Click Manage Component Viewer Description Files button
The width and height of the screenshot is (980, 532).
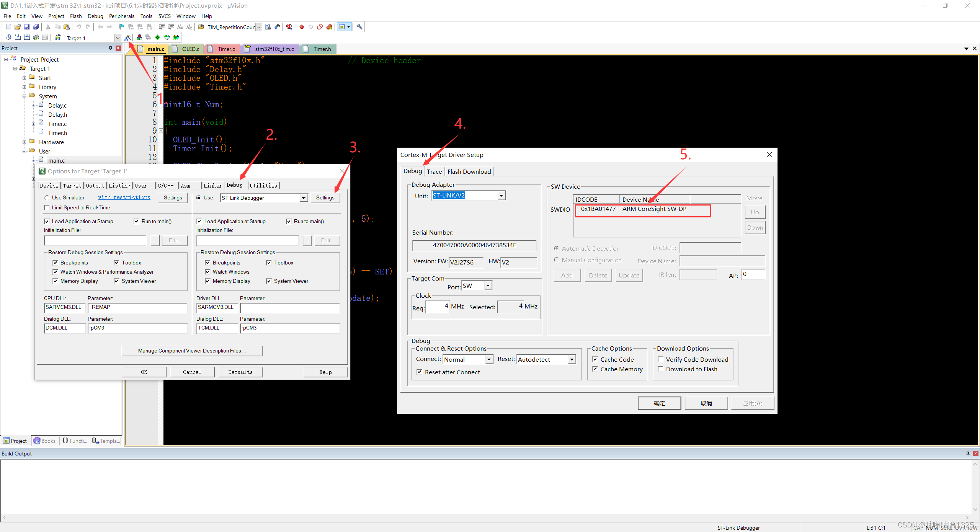coord(192,351)
